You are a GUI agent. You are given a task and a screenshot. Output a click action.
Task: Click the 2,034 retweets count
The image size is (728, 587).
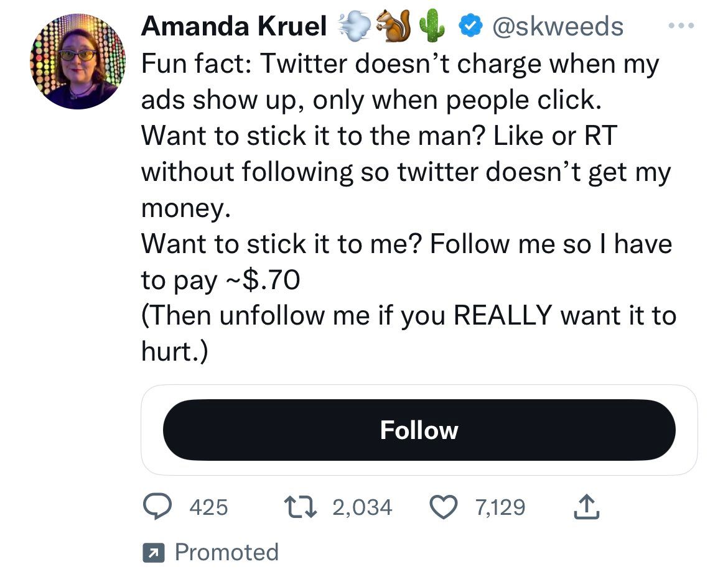[362, 507]
